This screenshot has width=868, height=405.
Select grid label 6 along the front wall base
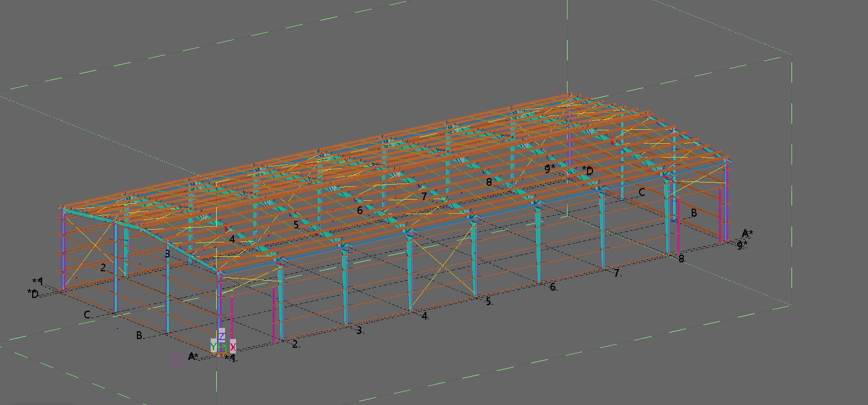[553, 287]
